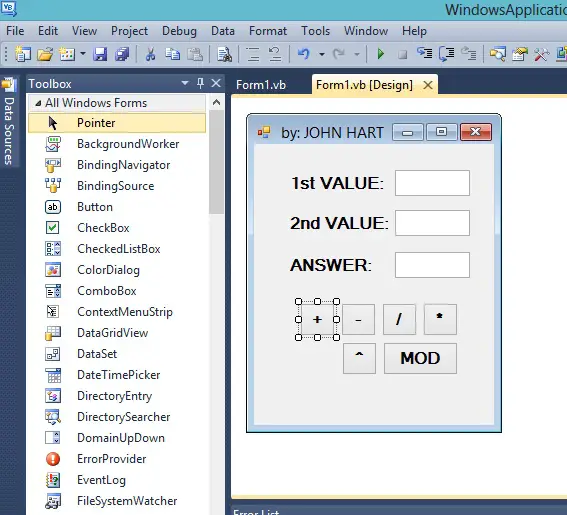Open the Debug menu
Image resolution: width=567 pixels, height=515 pixels.
click(x=179, y=31)
